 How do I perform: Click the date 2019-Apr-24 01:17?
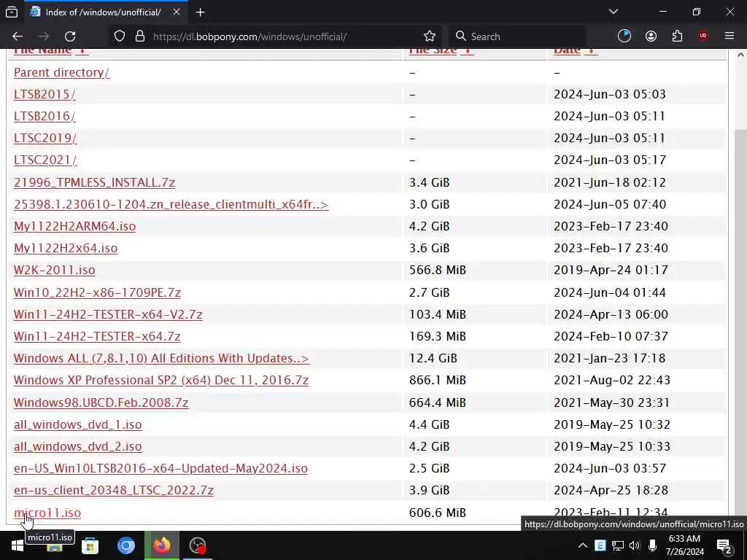(611, 270)
